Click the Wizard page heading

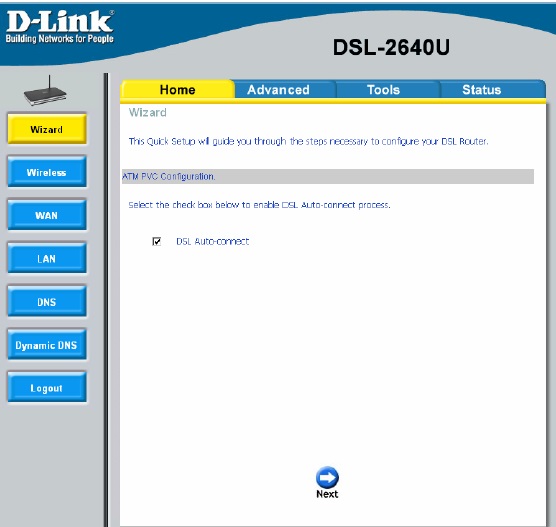tap(148, 112)
